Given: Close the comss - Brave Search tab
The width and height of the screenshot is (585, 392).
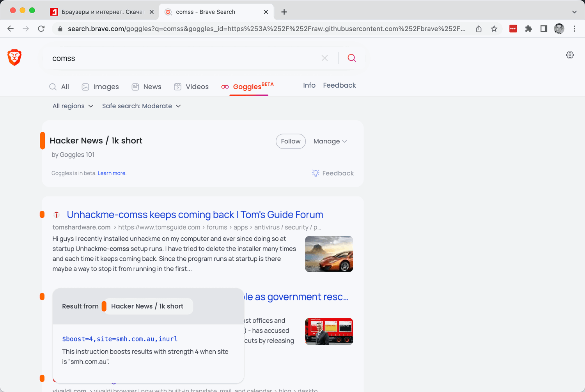Looking at the screenshot, I should pyautogui.click(x=266, y=12).
